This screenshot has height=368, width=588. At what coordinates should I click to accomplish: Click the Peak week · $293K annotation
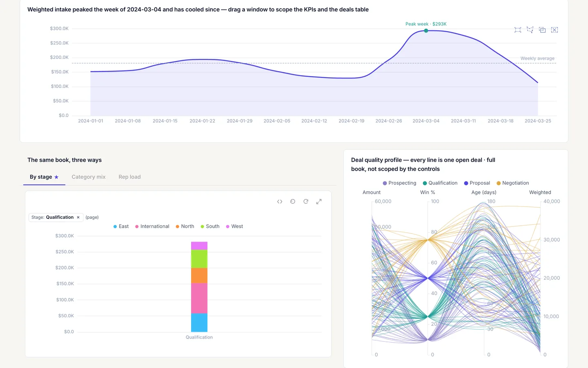pos(426,24)
